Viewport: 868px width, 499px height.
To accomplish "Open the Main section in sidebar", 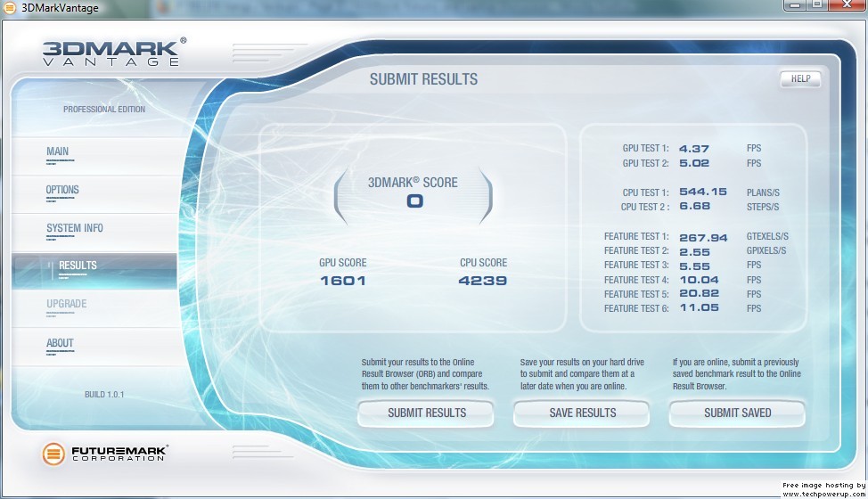I will 94,155.
